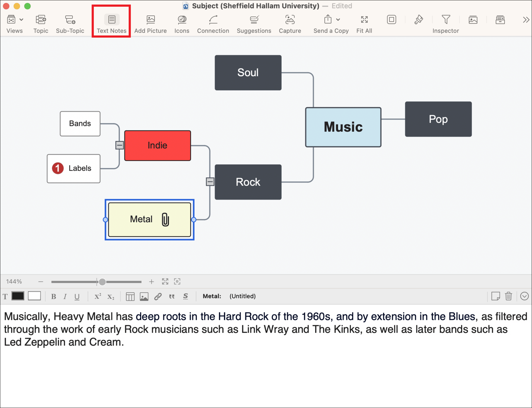Viewport: 532px width, 408px height.
Task: Add a new Sub-Topic
Action: (x=70, y=20)
